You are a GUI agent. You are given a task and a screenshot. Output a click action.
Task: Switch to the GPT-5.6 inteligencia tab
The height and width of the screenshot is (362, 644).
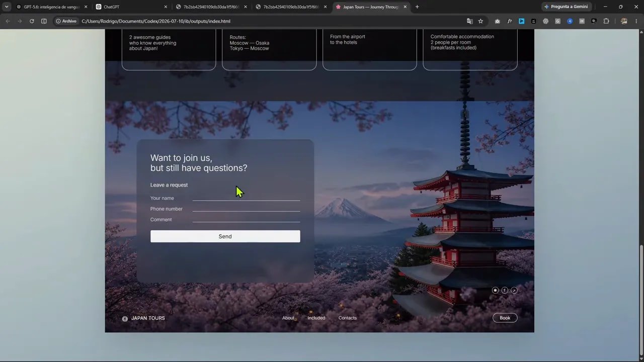click(51, 7)
